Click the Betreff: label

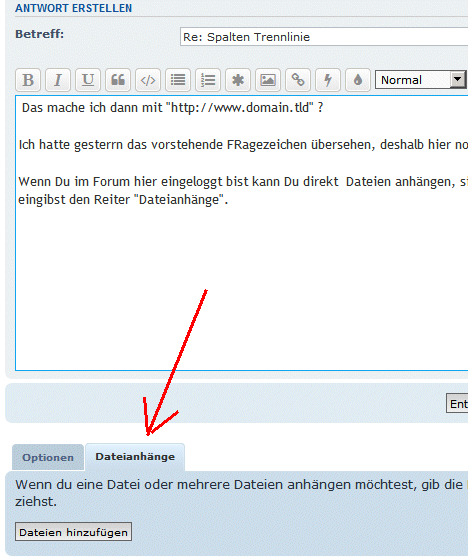[x=40, y=34]
